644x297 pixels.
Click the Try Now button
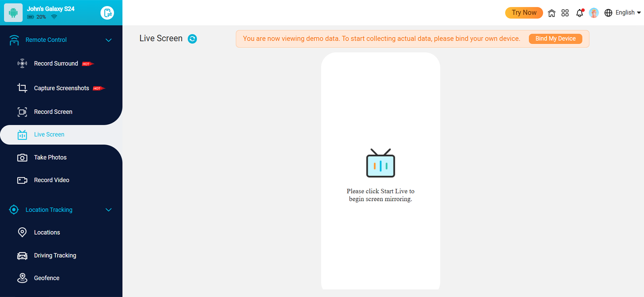click(x=524, y=13)
